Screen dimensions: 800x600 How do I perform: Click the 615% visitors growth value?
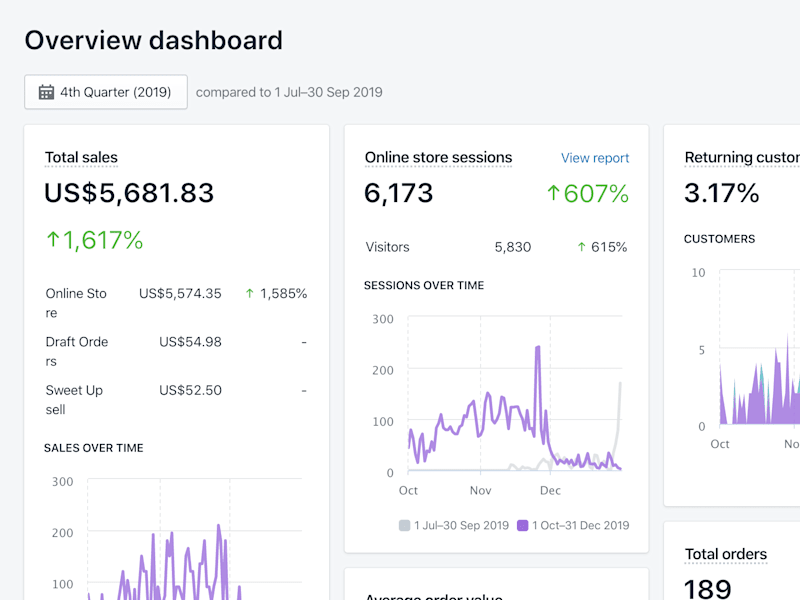click(x=609, y=247)
